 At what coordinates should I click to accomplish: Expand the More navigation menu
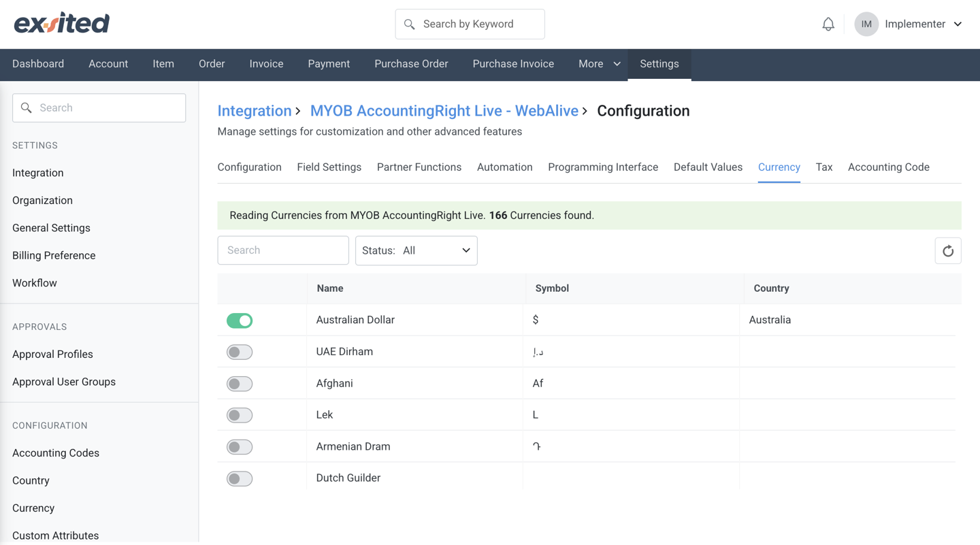(x=600, y=64)
